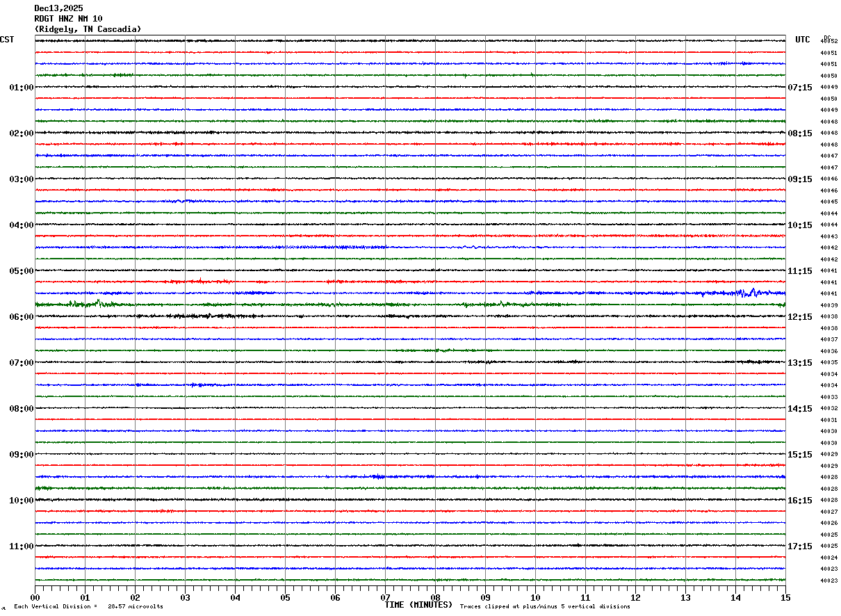Click the "14:15" UTC time label
This screenshot has width=841, height=616.
coord(800,409)
